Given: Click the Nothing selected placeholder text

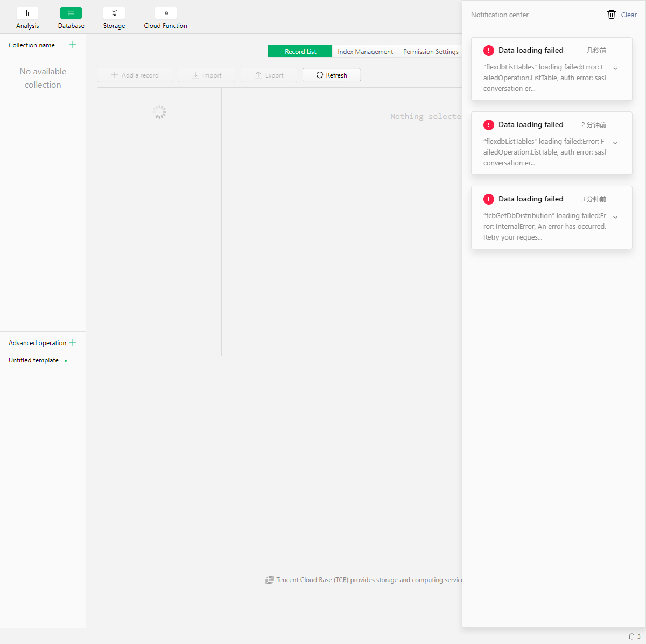Looking at the screenshot, I should click(x=426, y=116).
